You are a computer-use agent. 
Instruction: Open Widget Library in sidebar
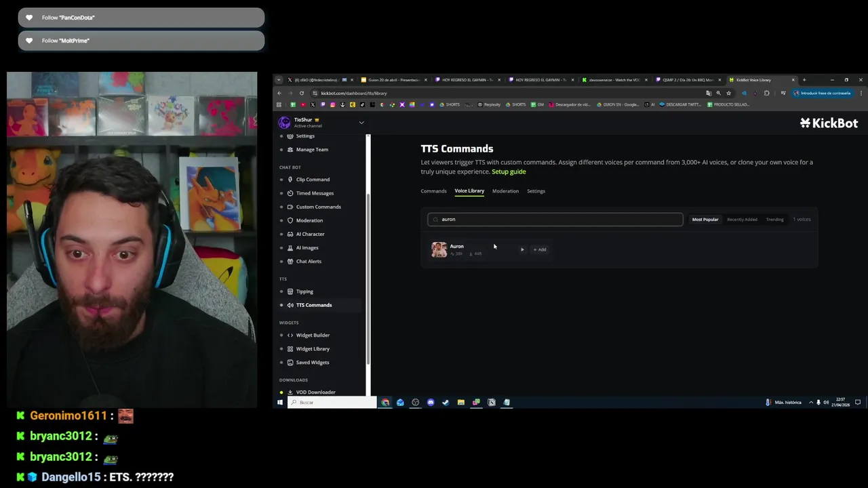point(312,348)
